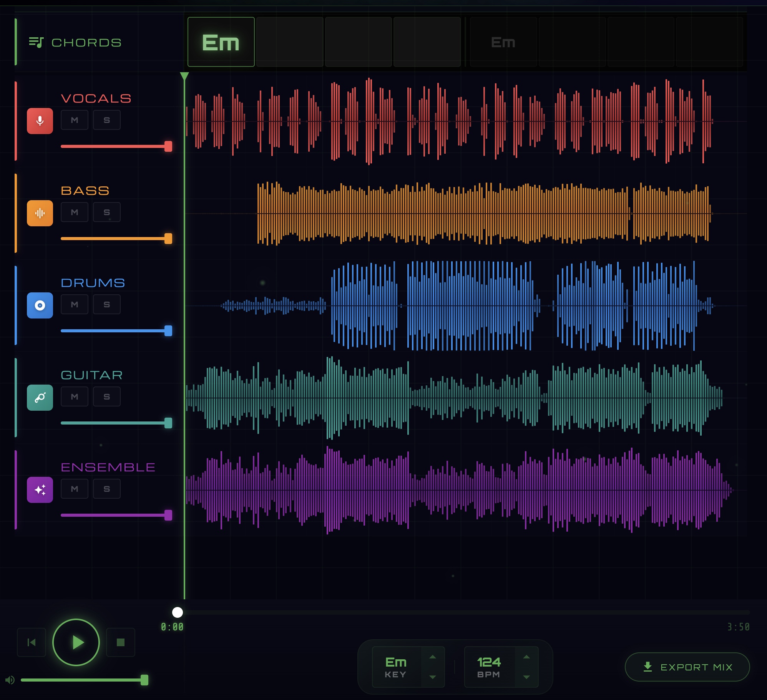This screenshot has height=700, width=767.
Task: Enable solo on the Bass track
Action: pos(106,212)
